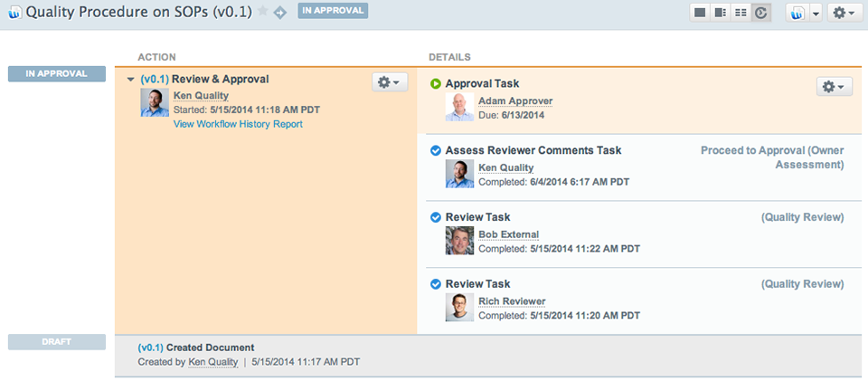
Task: Open the View Workflow History Report link
Action: [238, 124]
